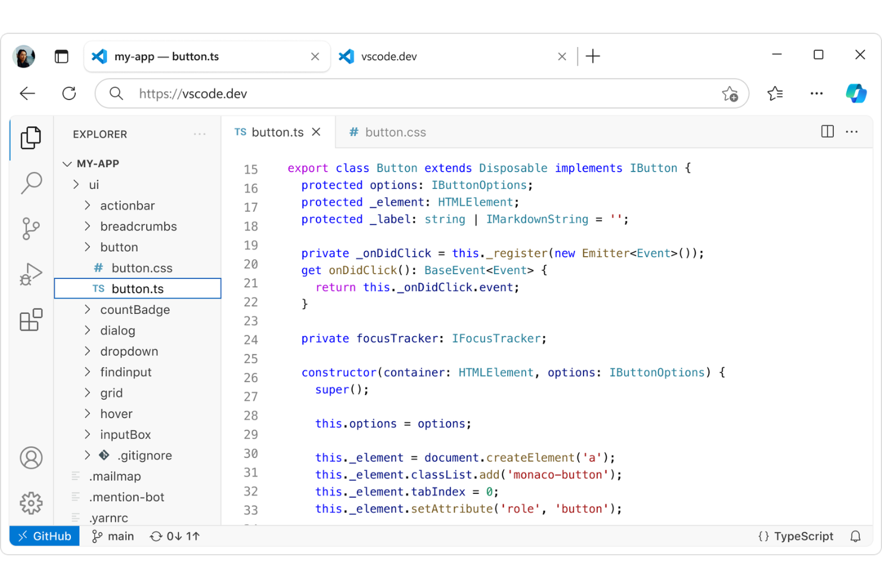Collapse the MY-APP root folder
Image resolution: width=882 pixels, height=588 pixels.
67,164
